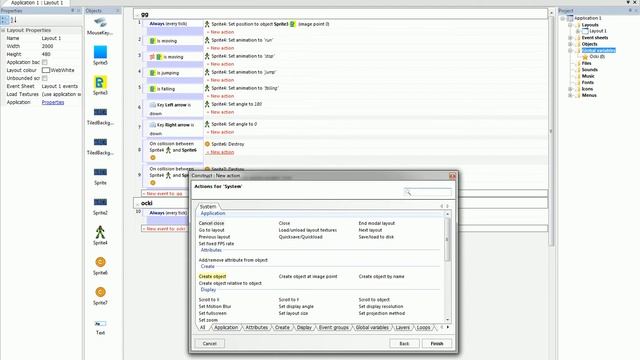The width and height of the screenshot is (640, 360).
Task: Sort properties alphabetically icon
Action: [13, 20]
